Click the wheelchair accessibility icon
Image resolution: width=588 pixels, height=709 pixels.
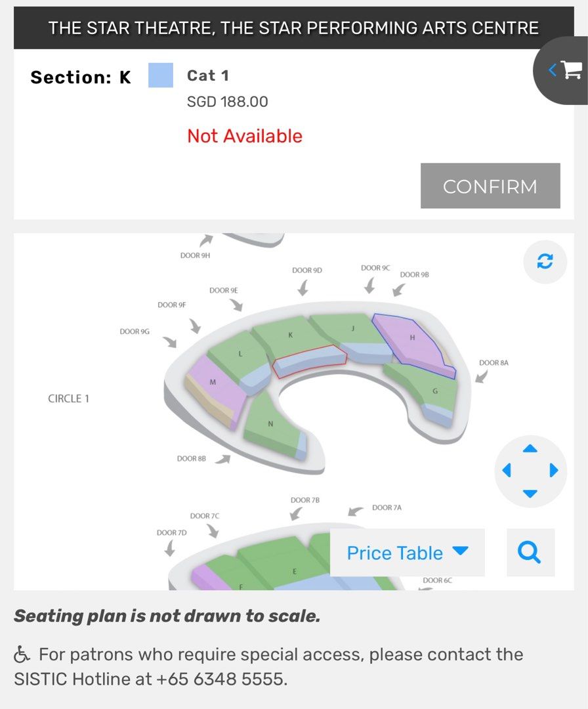click(24, 653)
